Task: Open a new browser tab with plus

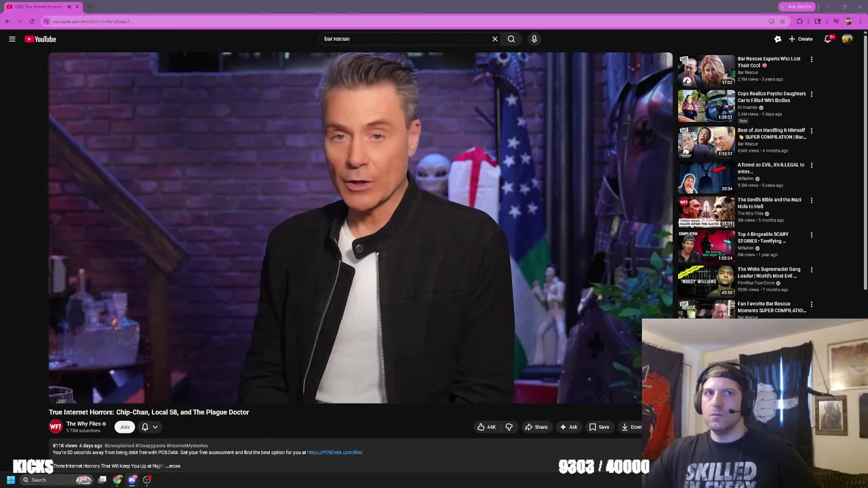Action: [x=90, y=7]
